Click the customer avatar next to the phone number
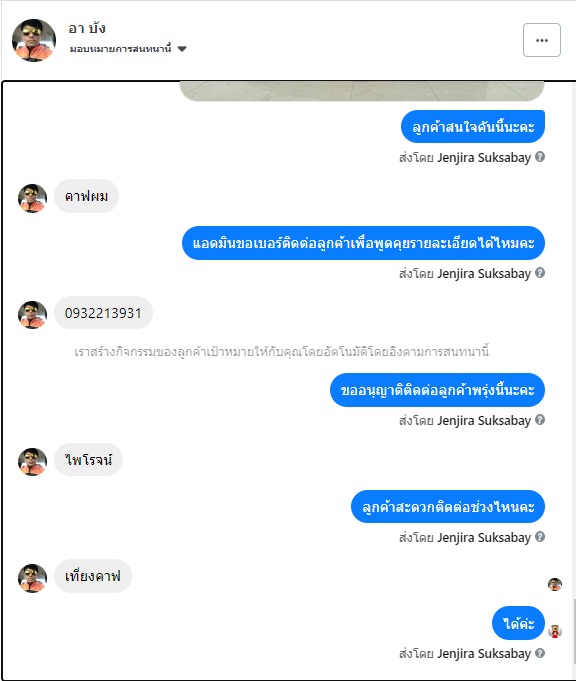Viewport: 576px width, 681px height. click(x=32, y=315)
